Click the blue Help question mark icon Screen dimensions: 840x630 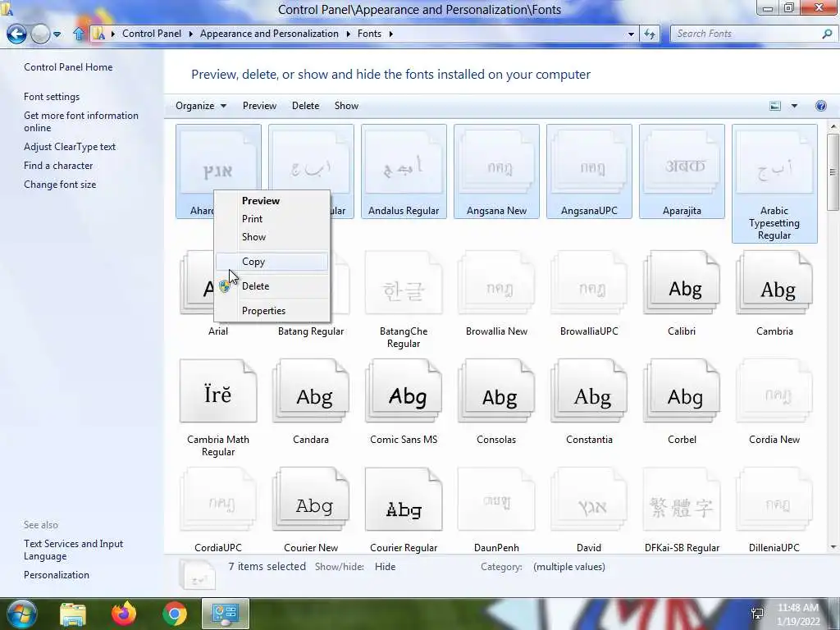820,106
